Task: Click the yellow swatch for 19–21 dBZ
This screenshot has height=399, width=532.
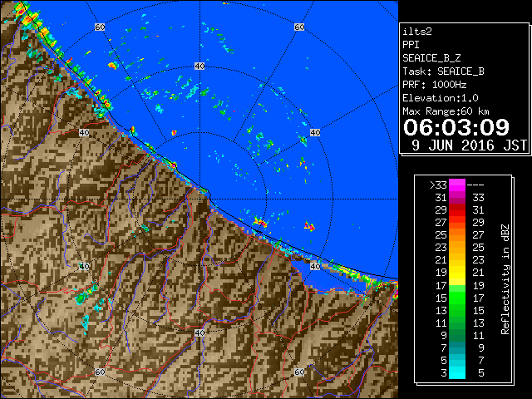Action: (x=457, y=273)
